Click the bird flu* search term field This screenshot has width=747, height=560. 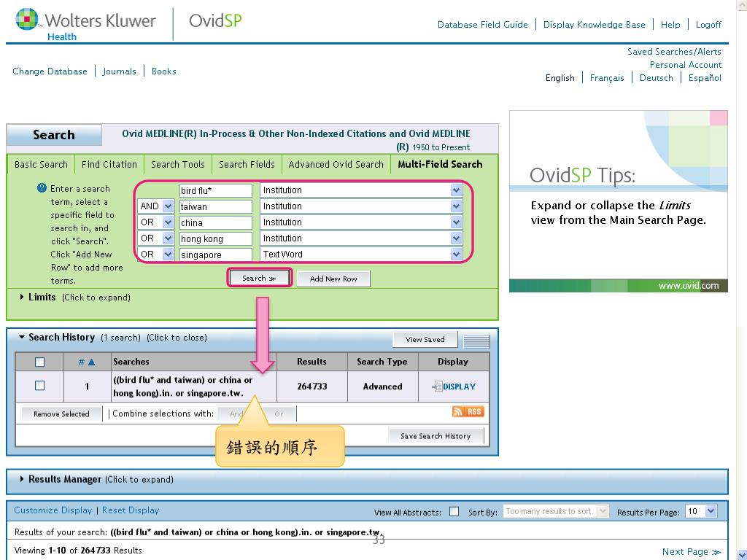pyautogui.click(x=216, y=190)
